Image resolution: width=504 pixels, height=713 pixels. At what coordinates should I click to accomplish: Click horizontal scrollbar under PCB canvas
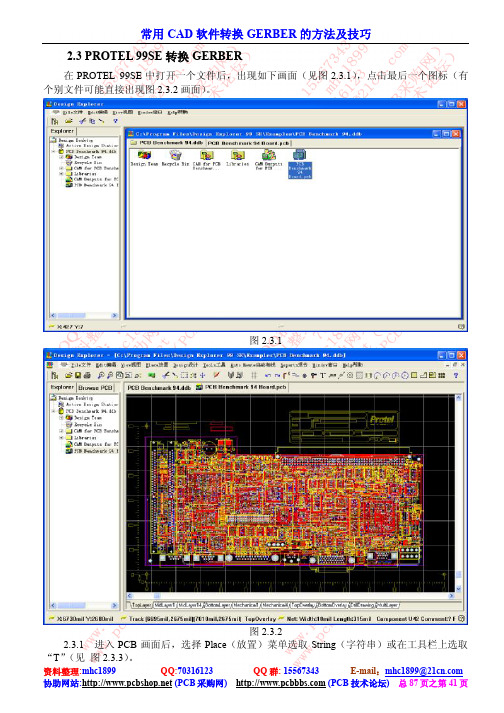(291, 596)
